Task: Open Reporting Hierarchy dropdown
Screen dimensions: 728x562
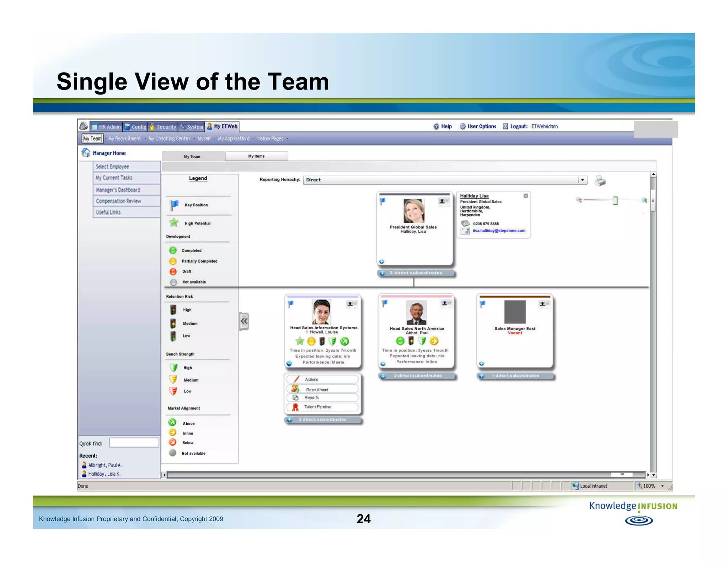Action: (582, 180)
